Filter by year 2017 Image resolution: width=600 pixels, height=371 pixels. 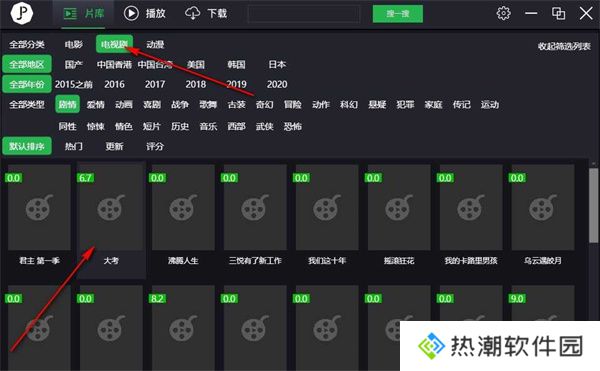155,84
